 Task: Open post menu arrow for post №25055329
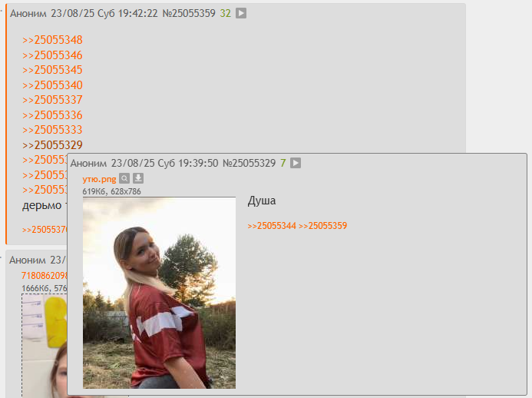[x=296, y=163]
